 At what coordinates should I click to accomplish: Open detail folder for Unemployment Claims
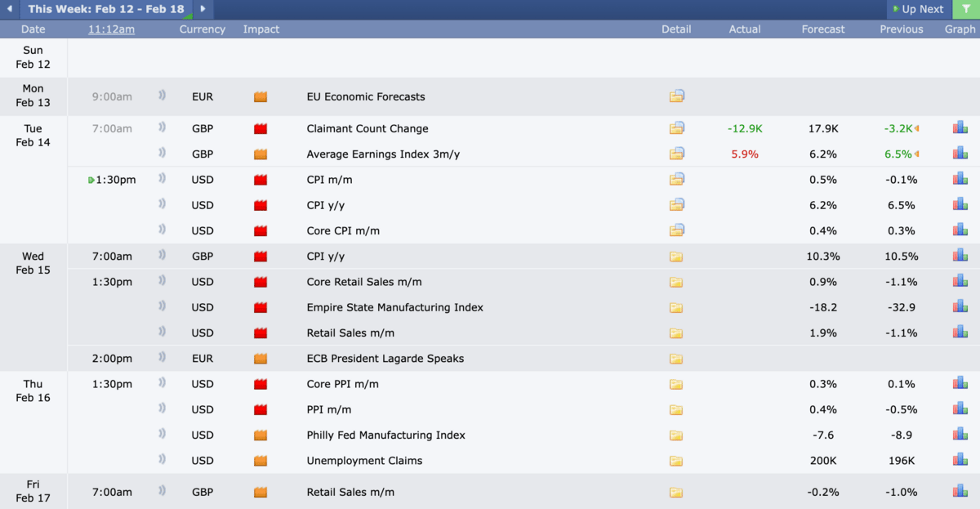tap(675, 461)
